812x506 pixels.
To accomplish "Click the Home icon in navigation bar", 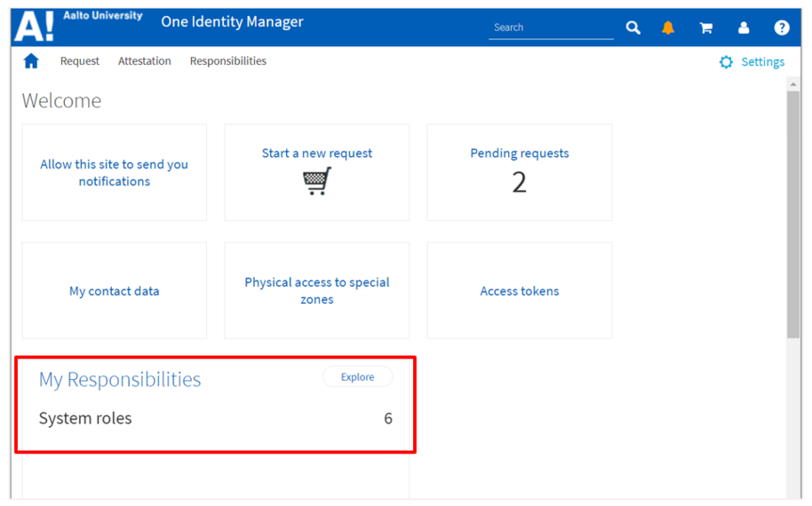I will point(31,61).
